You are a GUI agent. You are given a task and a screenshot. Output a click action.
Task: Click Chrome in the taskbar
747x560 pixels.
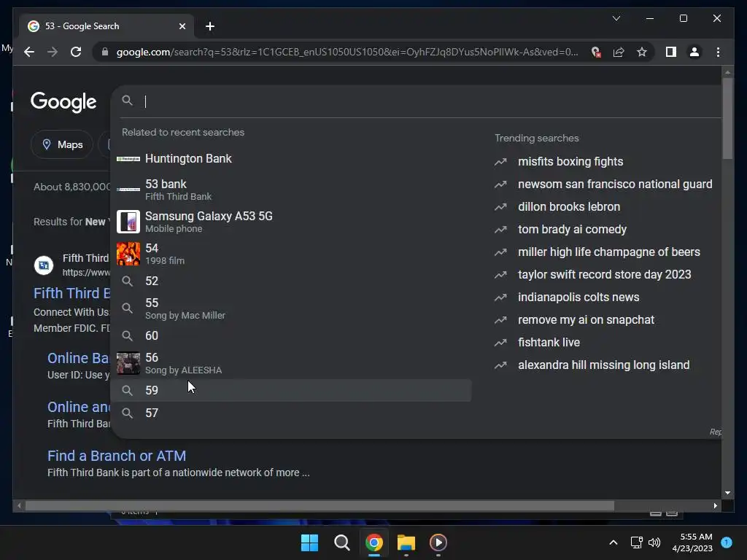(x=374, y=542)
